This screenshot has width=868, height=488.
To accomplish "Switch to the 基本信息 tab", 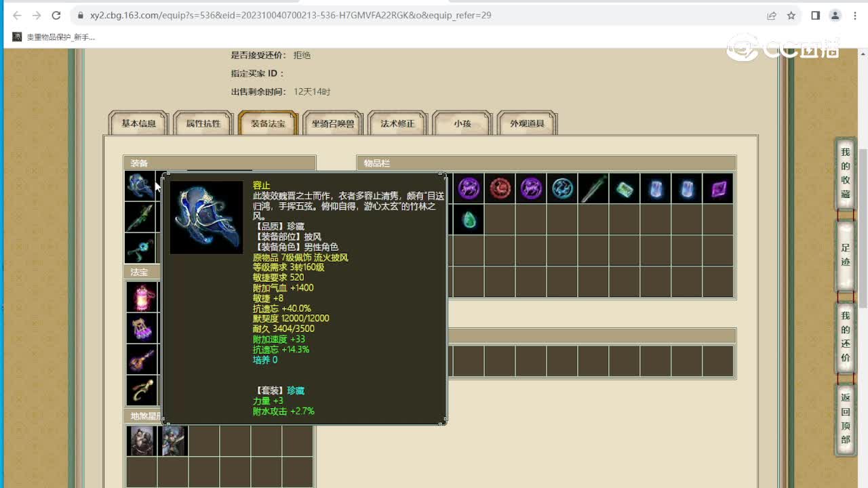I will coord(138,123).
